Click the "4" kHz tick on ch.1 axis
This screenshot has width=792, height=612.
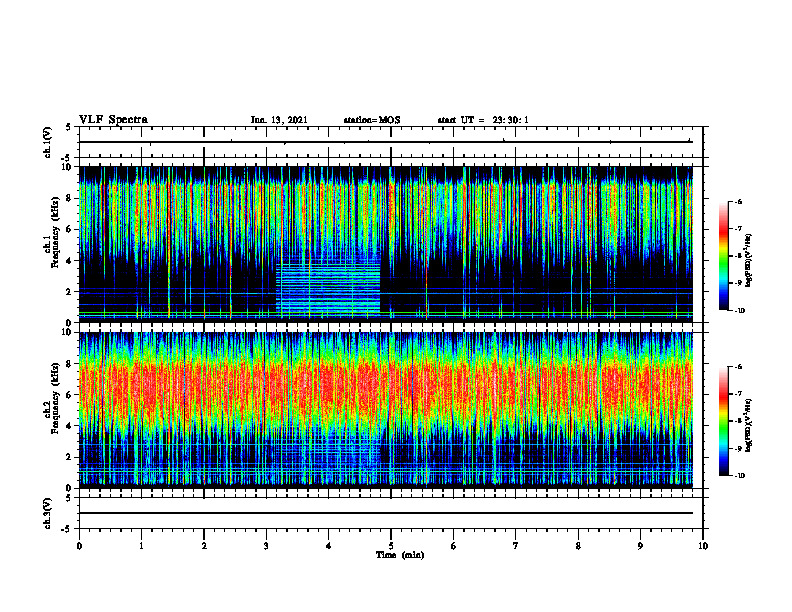[70, 261]
